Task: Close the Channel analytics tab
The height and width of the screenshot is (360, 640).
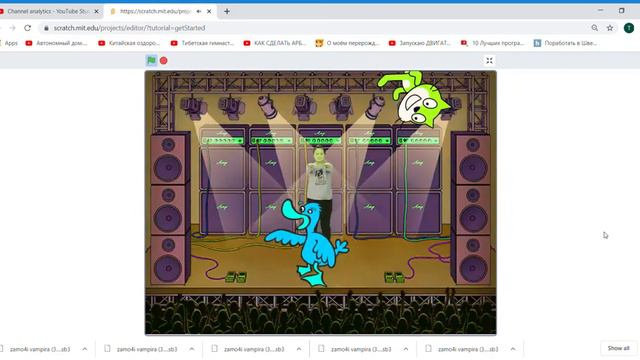Action: (x=96, y=11)
